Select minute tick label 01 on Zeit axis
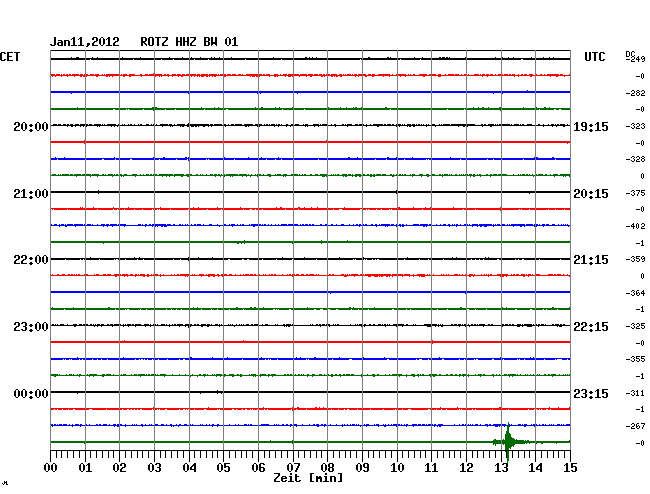 click(x=85, y=468)
